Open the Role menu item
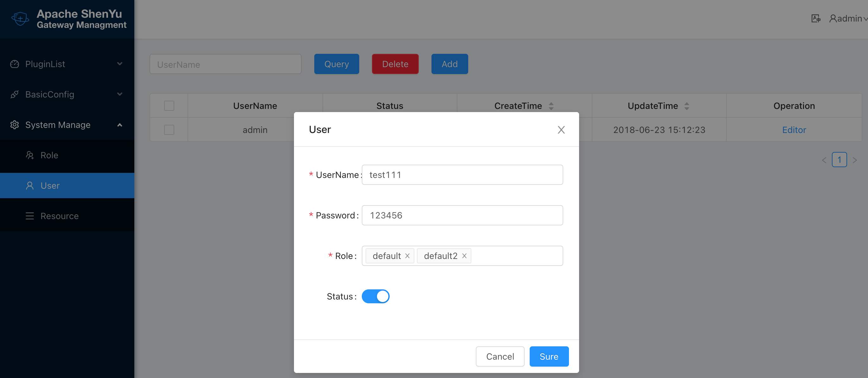 coord(49,155)
